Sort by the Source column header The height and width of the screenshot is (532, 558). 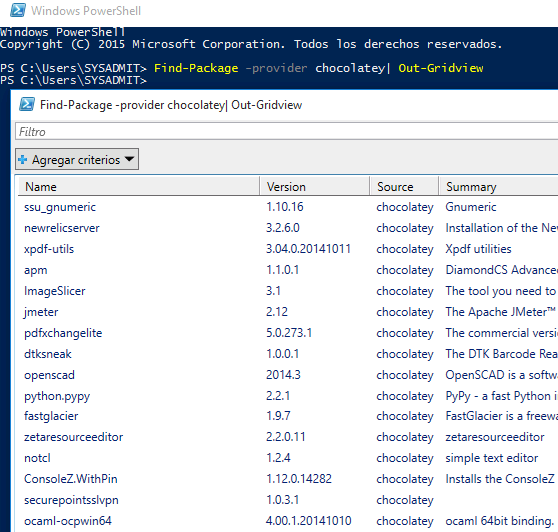pyautogui.click(x=404, y=186)
